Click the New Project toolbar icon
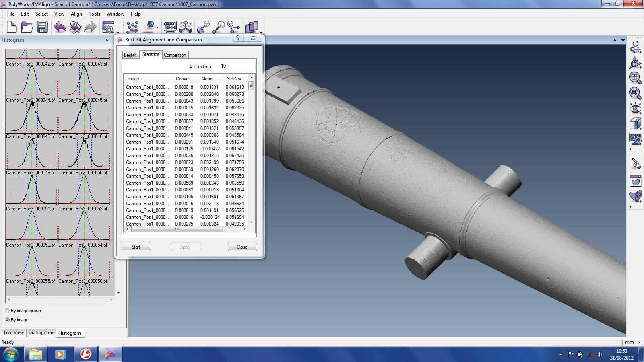The height and width of the screenshot is (362, 644). click(x=11, y=27)
